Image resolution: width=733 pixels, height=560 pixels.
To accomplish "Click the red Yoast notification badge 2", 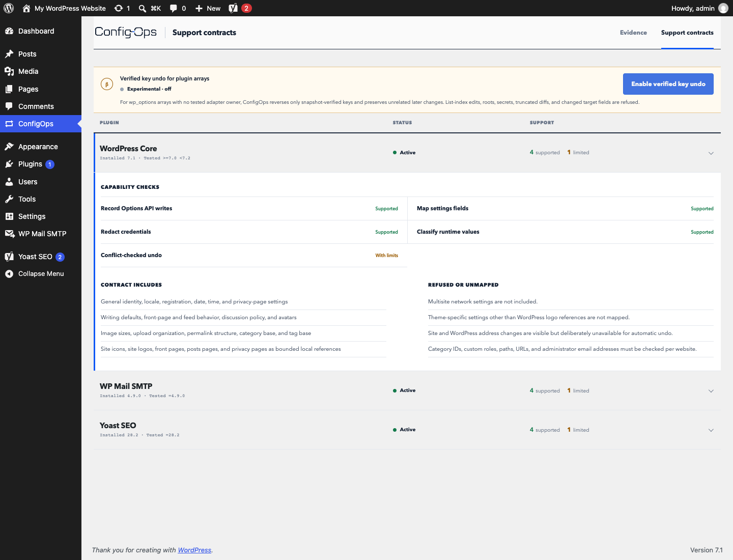I will pyautogui.click(x=246, y=8).
